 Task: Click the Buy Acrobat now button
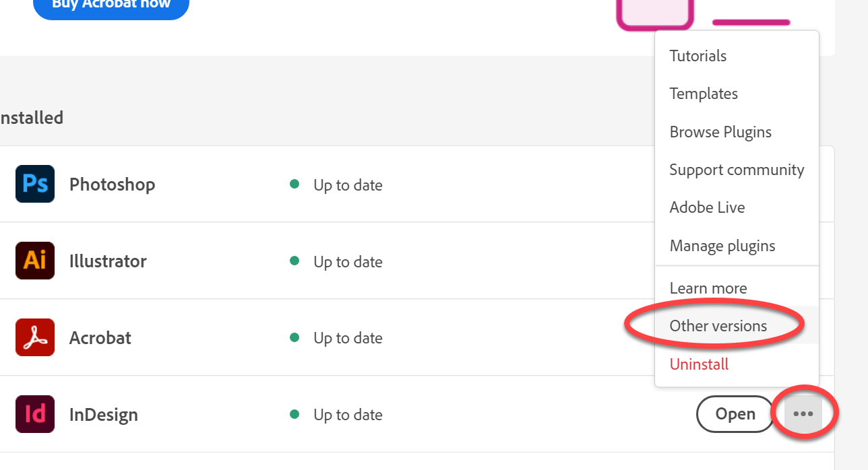(x=111, y=5)
